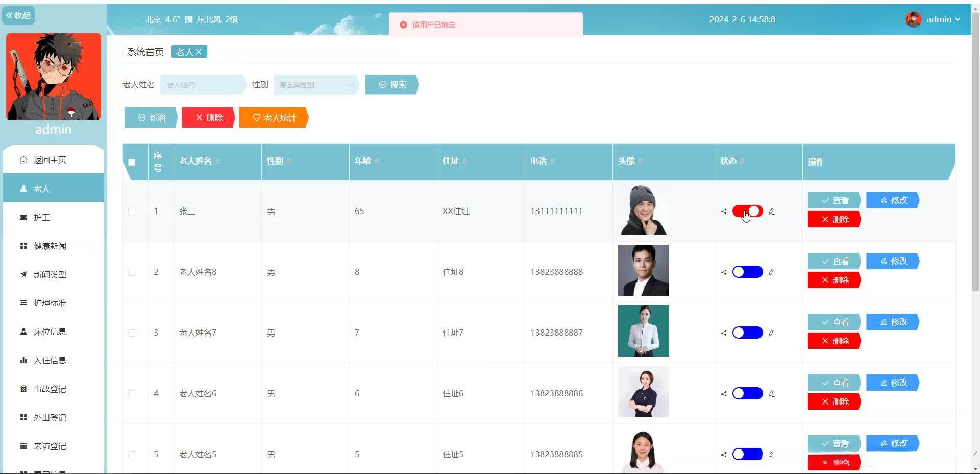Click 修改 for 张三
This screenshot has height=474, width=980.
point(893,200)
